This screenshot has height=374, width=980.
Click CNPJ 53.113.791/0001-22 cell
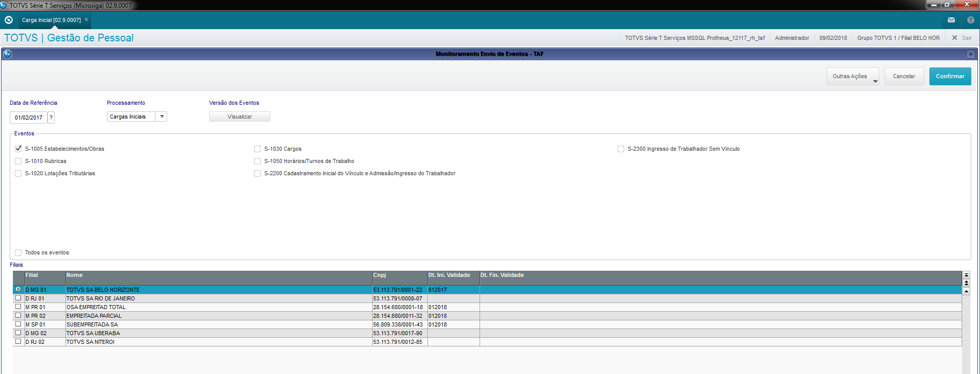400,290
